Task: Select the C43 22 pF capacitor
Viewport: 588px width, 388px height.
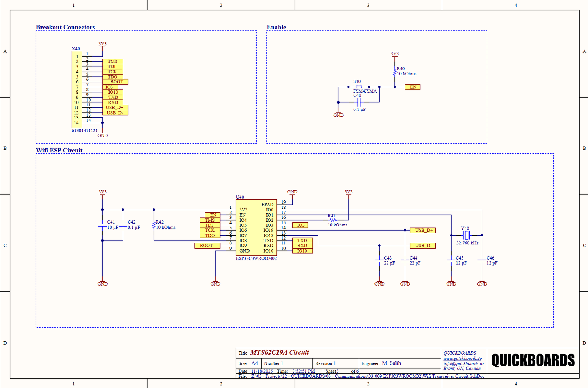Action: [379, 261]
